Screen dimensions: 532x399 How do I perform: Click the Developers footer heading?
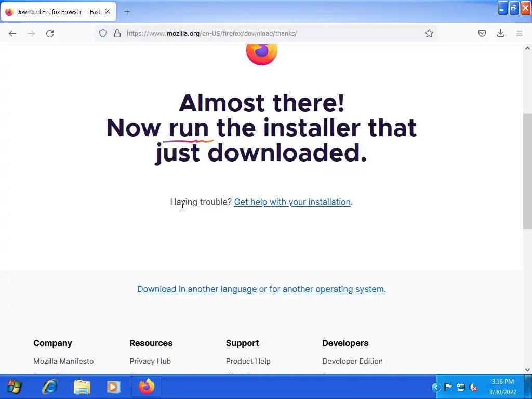345,343
